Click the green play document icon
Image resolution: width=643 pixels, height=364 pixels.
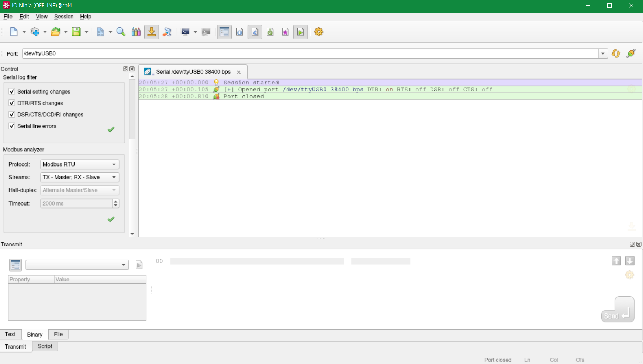(x=301, y=32)
